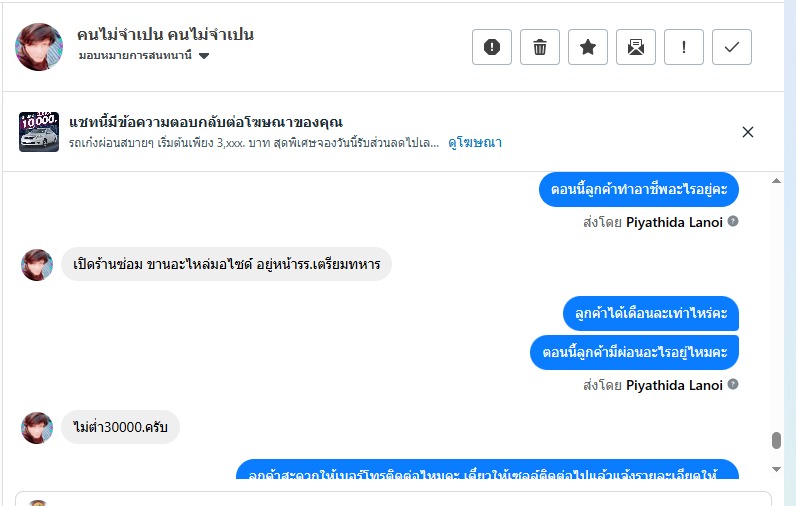
Task: Click the large profile picture in the header
Action: [40, 46]
